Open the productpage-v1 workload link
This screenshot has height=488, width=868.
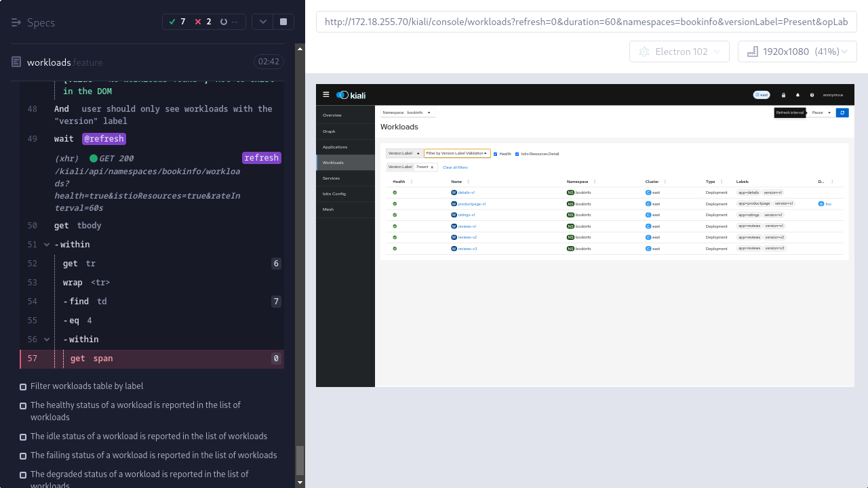[471, 204]
